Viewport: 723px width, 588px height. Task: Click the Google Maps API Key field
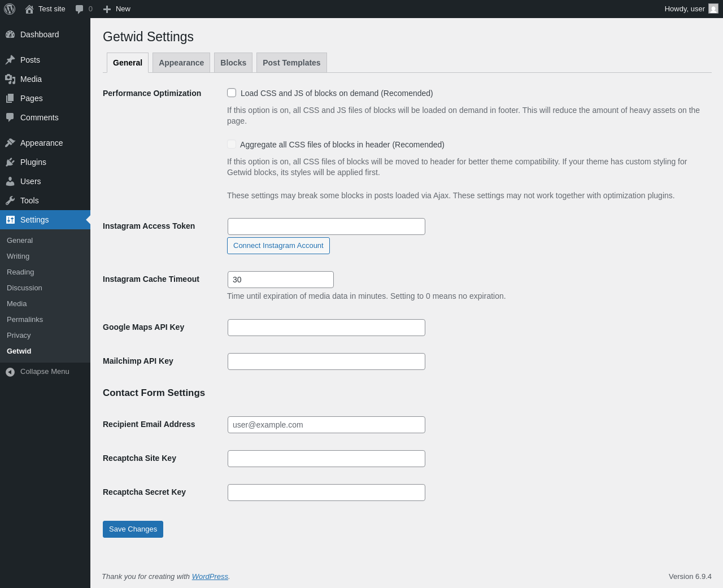coord(326,328)
